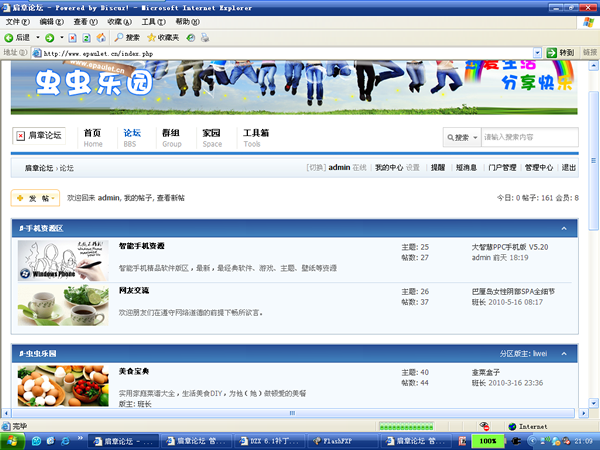Click the 退出 logout link
The width and height of the screenshot is (600, 450).
pyautogui.click(x=569, y=168)
